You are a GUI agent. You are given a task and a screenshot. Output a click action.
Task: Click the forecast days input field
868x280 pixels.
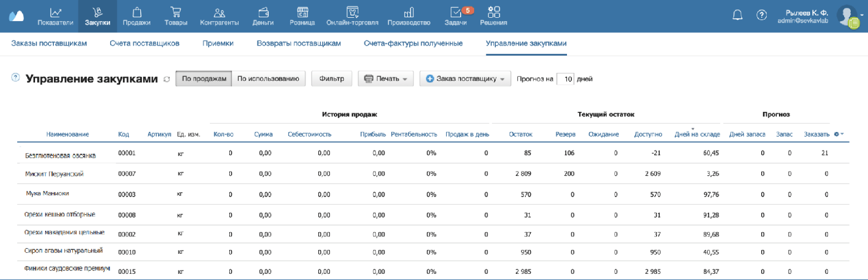565,79
